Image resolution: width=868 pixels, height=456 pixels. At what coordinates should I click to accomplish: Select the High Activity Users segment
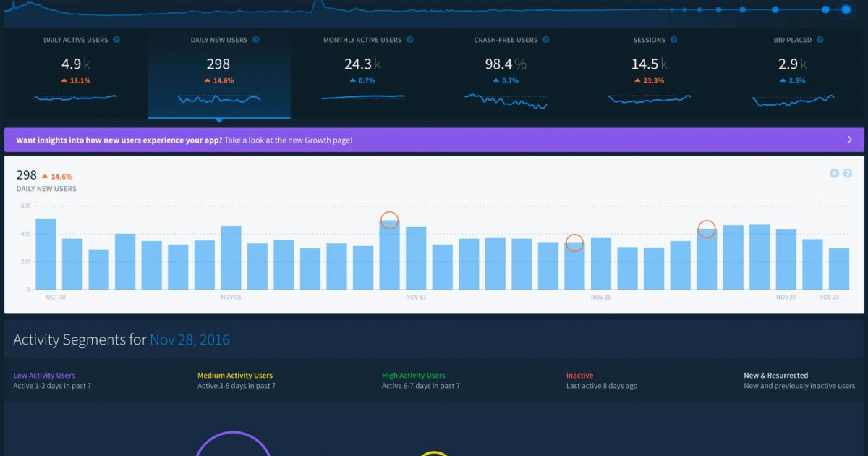(x=414, y=376)
